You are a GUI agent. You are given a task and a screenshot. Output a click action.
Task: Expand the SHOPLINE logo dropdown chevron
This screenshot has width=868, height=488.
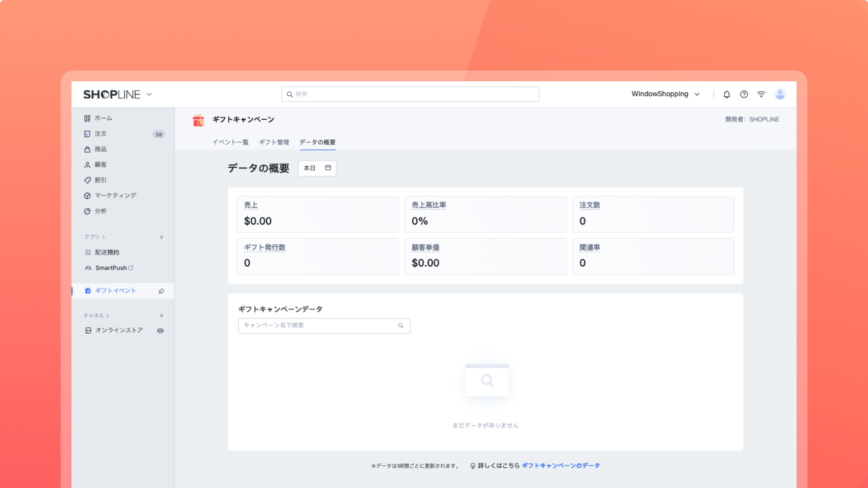point(149,94)
